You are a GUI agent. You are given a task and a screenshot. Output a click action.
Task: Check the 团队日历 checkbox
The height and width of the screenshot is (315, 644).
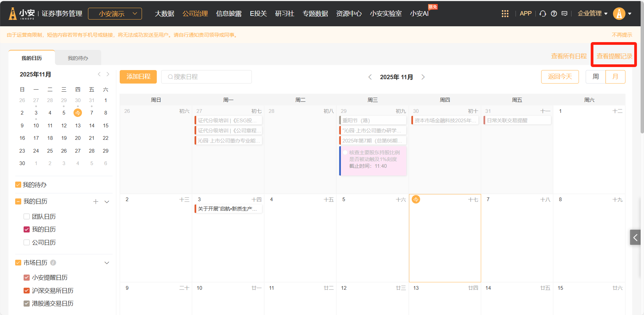point(27,217)
